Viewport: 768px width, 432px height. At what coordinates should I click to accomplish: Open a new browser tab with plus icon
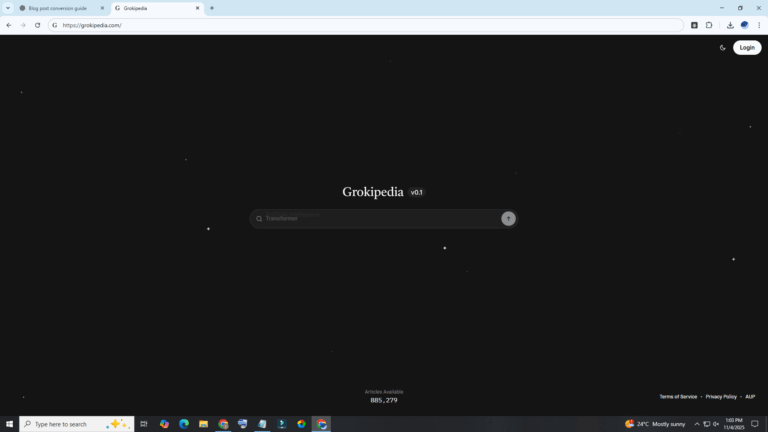tap(212, 8)
